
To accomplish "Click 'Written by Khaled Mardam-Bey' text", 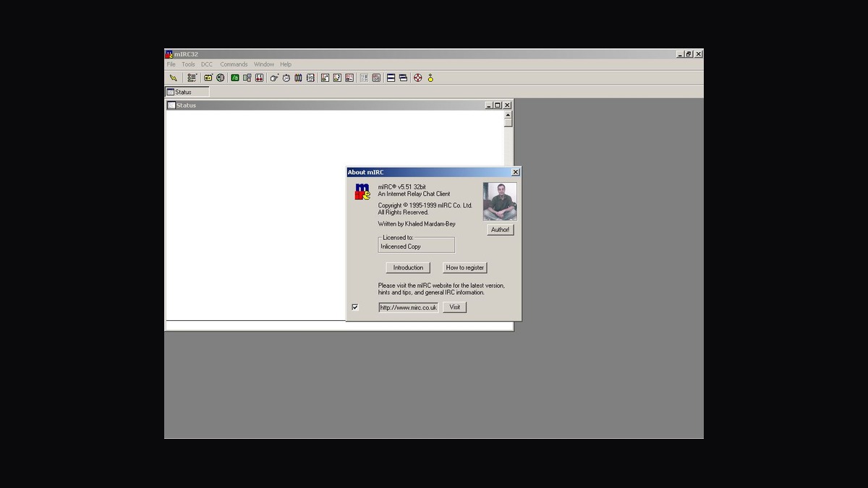I will [417, 224].
